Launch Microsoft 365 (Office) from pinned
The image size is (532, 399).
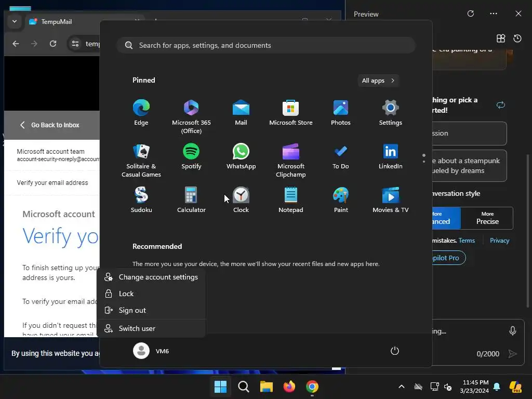click(191, 117)
